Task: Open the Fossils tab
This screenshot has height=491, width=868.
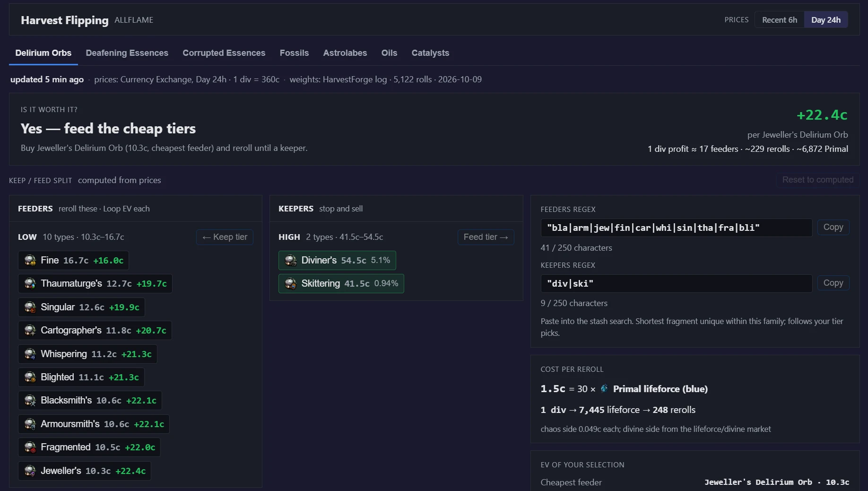Action: (x=294, y=53)
